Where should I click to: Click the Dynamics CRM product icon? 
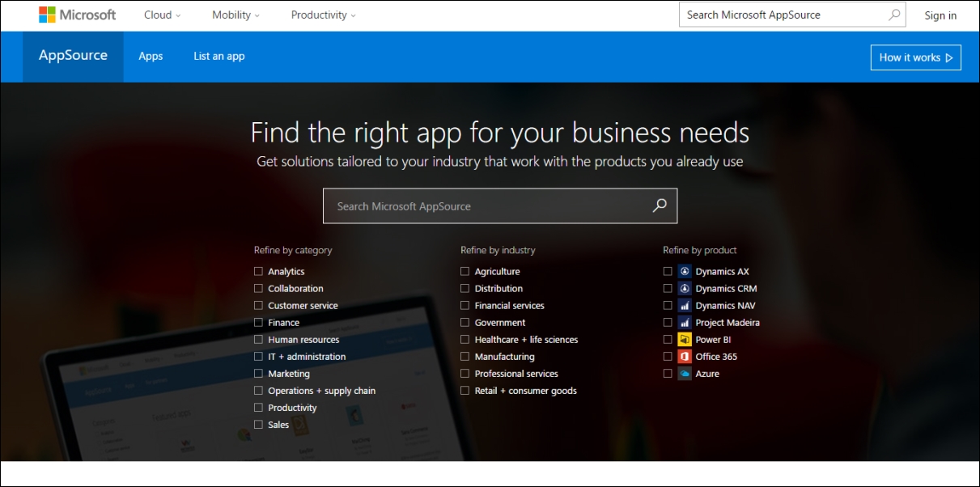click(685, 289)
